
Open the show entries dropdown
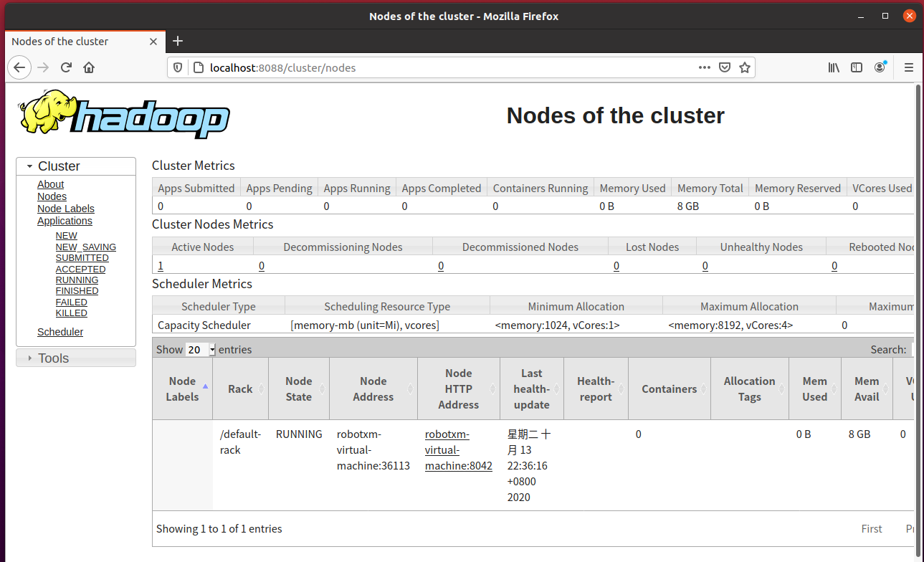(x=201, y=350)
